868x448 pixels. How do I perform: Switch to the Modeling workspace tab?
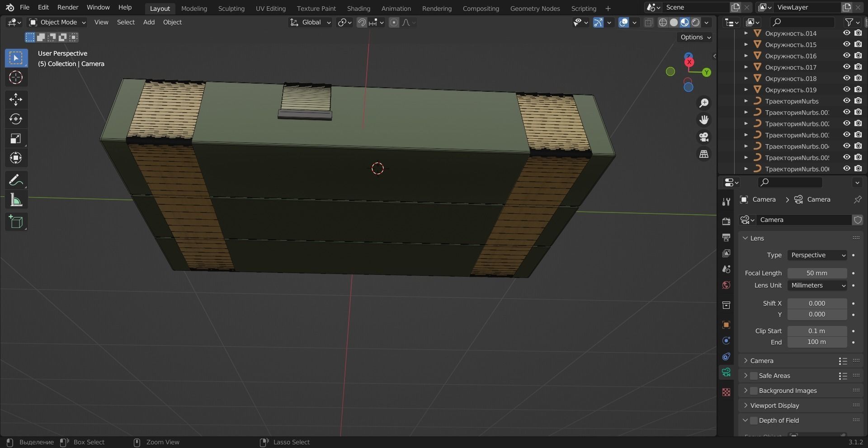coord(194,8)
